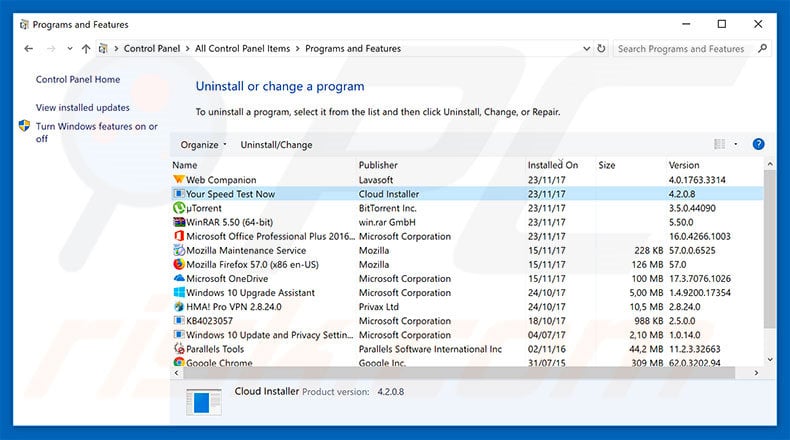Click the Microsoft OneDrive cloud icon
Image resolution: width=790 pixels, height=440 pixels.
178,278
